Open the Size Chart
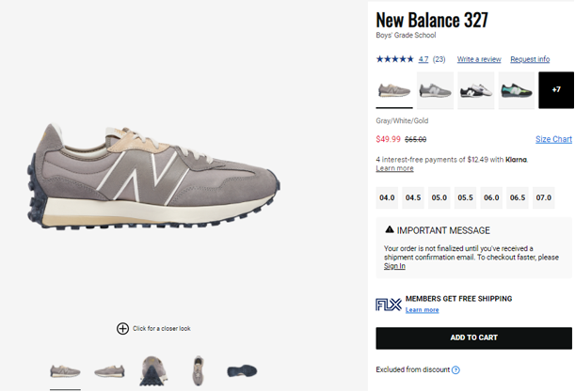Image resolution: width=575 pixels, height=392 pixels. pos(553,139)
